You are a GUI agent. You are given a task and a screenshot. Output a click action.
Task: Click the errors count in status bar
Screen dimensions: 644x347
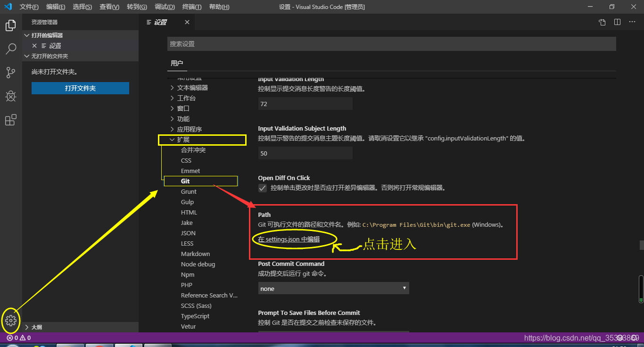click(x=12, y=338)
